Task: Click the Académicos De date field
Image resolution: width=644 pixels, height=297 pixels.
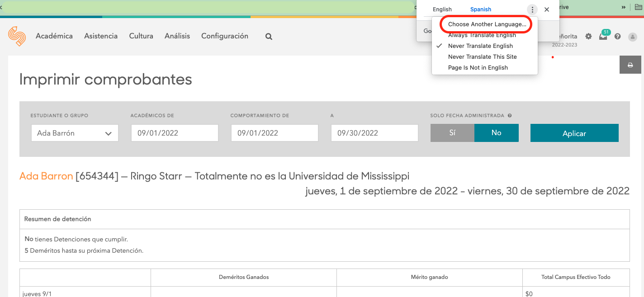Action: (x=175, y=133)
